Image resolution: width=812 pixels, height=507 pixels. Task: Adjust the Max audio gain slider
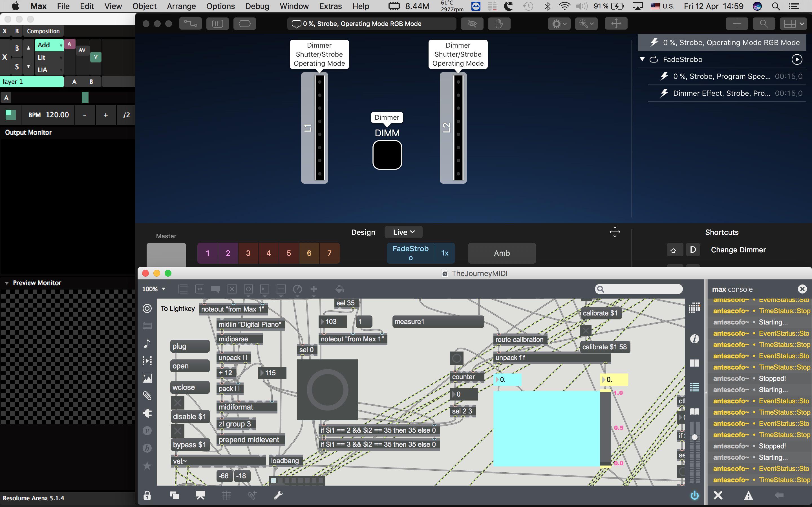tap(694, 437)
